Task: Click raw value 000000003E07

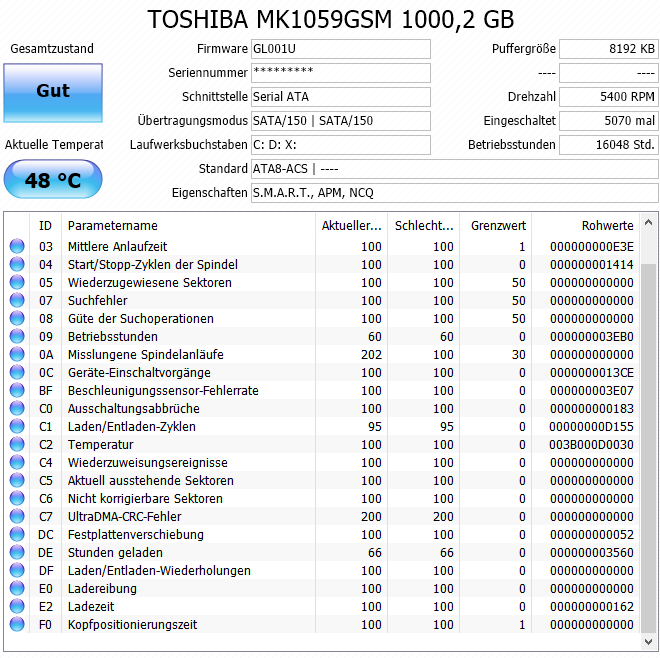Action: pyautogui.click(x=591, y=391)
